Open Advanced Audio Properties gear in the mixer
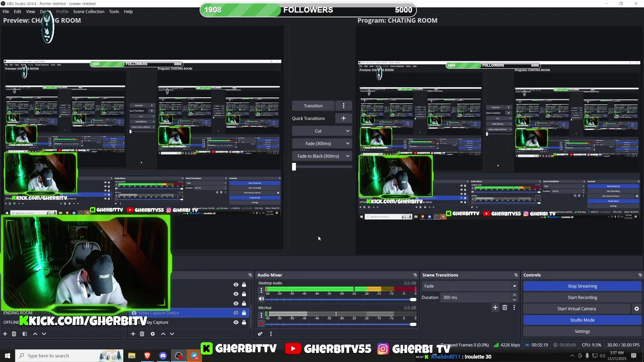 point(260,334)
